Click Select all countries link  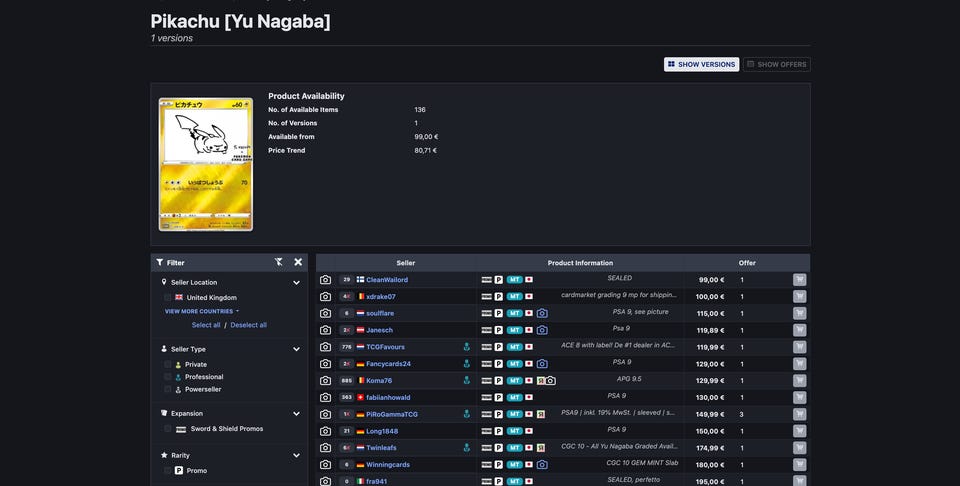[206, 325]
